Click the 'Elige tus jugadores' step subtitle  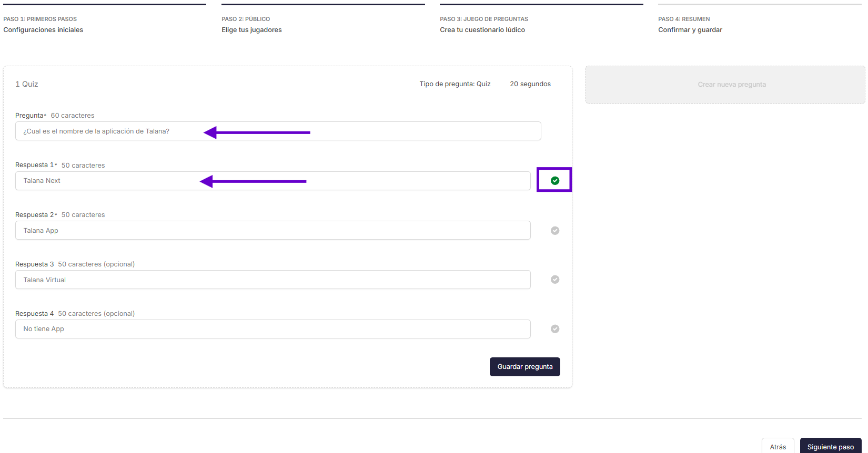point(251,30)
